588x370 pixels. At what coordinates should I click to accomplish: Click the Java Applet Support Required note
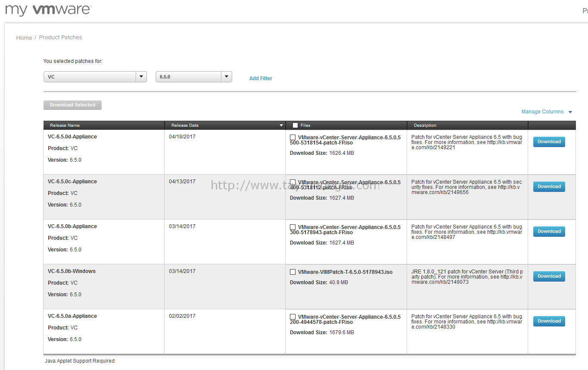click(x=80, y=361)
